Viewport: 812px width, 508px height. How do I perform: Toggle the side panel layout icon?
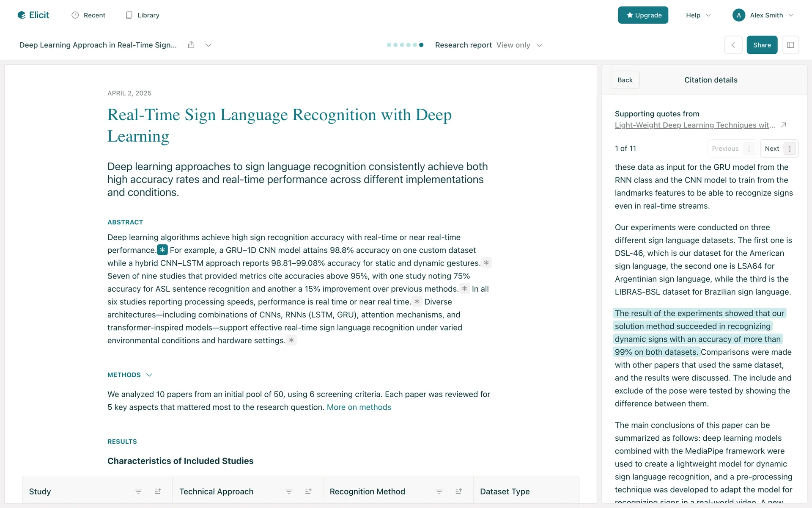click(x=790, y=45)
